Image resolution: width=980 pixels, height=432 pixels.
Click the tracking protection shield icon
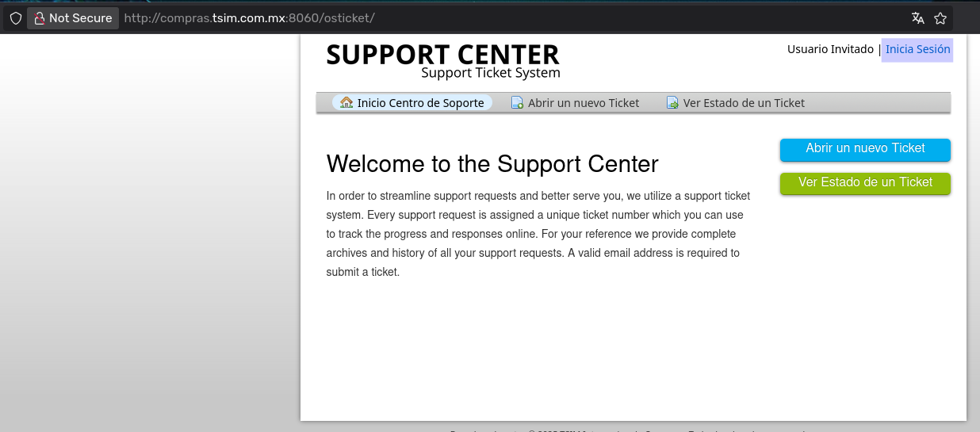pyautogui.click(x=15, y=18)
